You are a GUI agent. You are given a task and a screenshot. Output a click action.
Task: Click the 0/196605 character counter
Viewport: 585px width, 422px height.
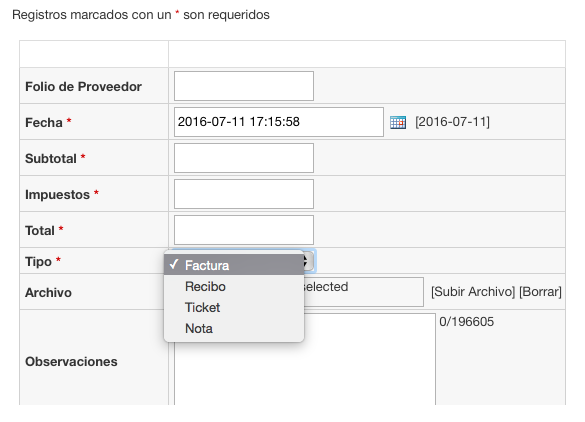click(x=466, y=322)
